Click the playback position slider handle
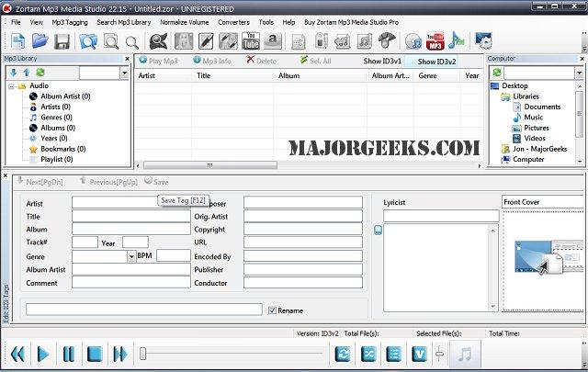 tap(143, 354)
